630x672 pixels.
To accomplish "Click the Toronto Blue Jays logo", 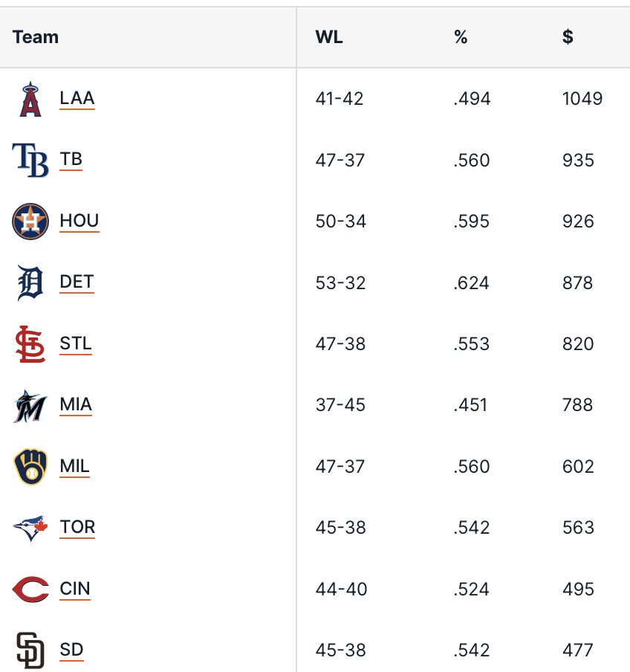I will coord(30,528).
